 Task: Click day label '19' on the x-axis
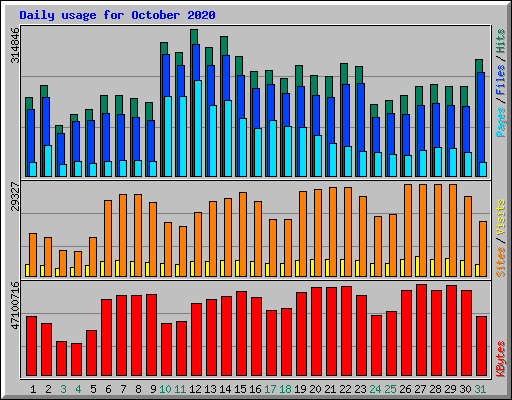[300, 389]
